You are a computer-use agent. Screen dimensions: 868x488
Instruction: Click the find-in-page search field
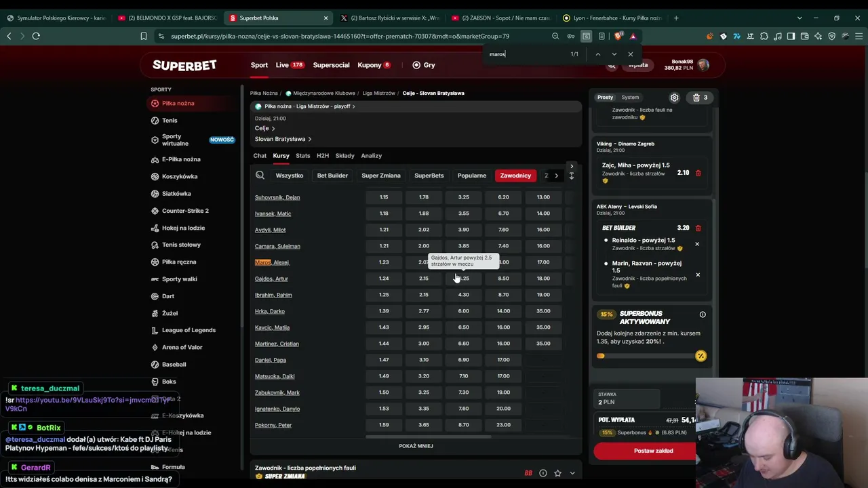(528, 54)
